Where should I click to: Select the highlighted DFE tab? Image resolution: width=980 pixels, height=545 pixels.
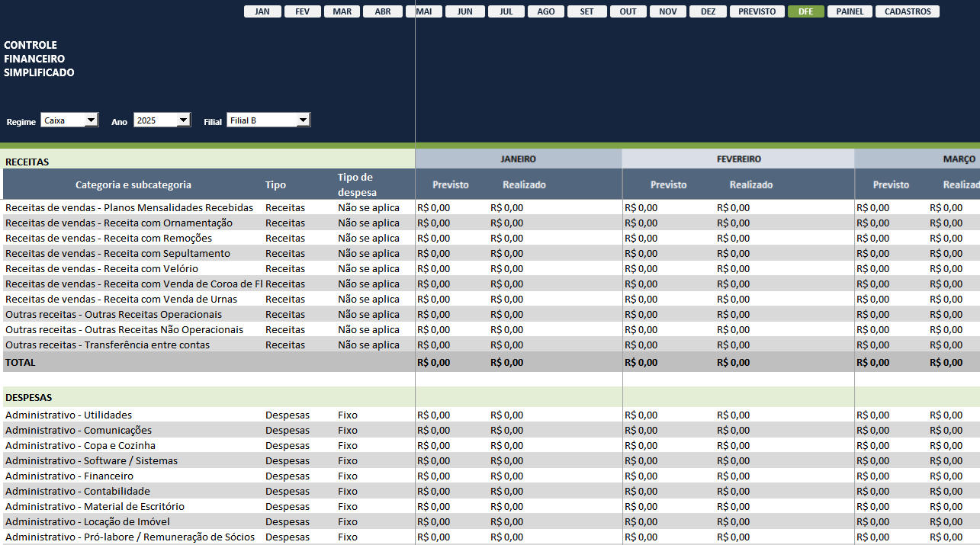tap(805, 11)
